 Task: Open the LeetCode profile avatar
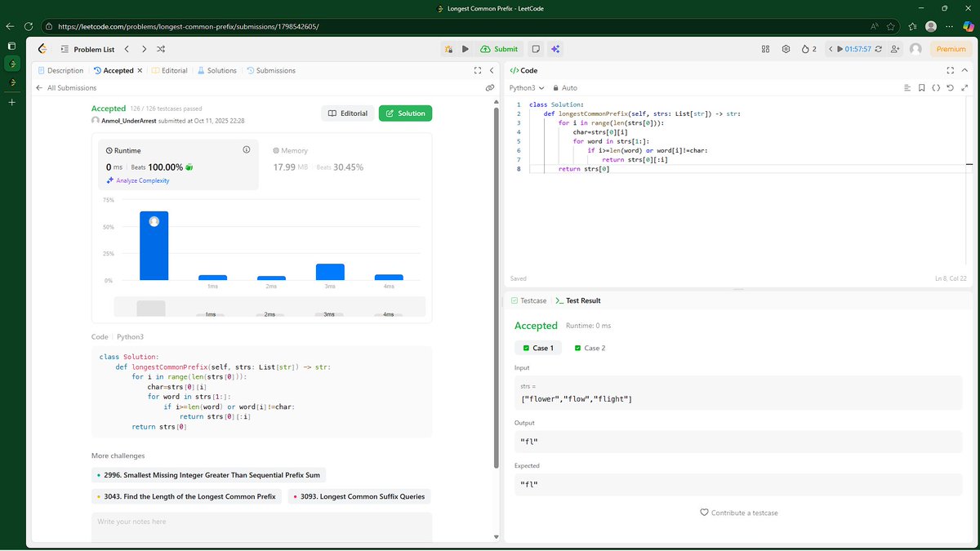[x=915, y=49]
